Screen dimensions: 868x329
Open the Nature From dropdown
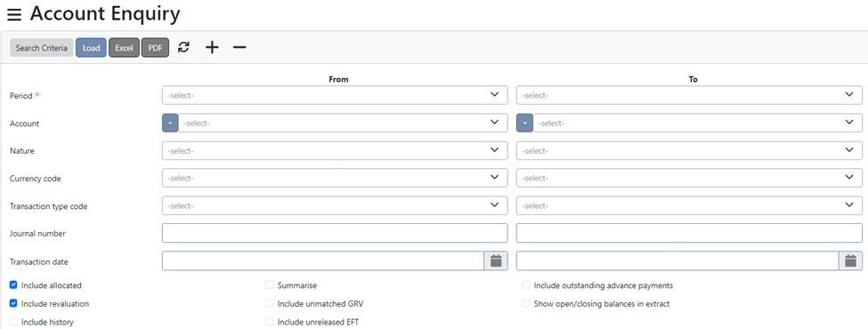point(335,150)
